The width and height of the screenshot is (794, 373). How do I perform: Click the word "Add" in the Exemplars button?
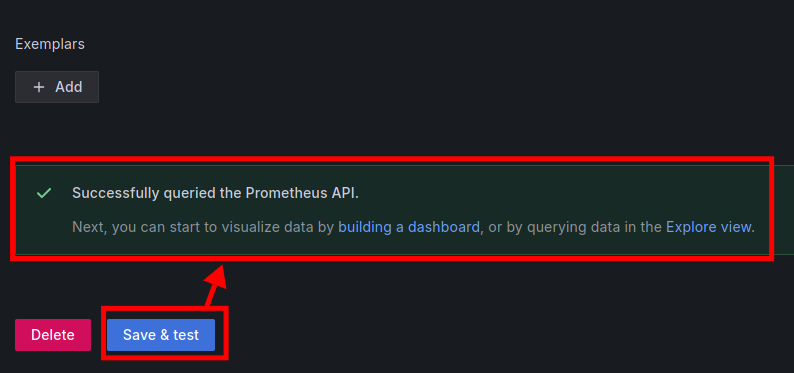click(x=69, y=87)
